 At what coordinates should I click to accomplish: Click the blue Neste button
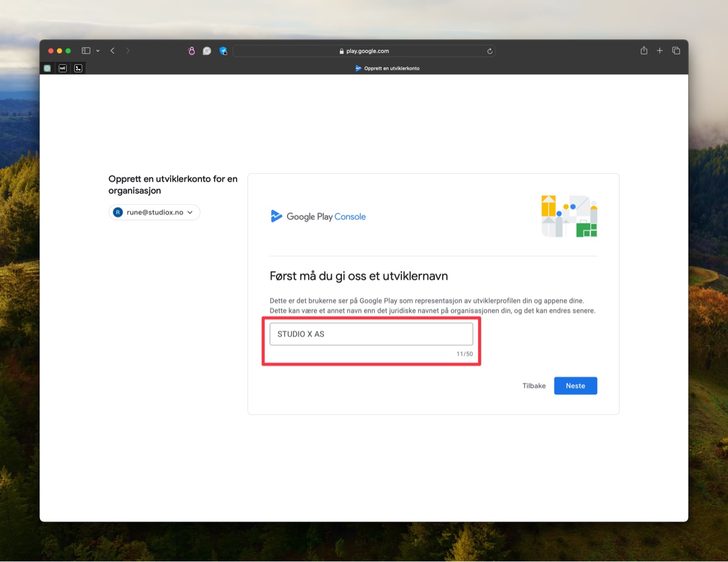pyautogui.click(x=576, y=386)
